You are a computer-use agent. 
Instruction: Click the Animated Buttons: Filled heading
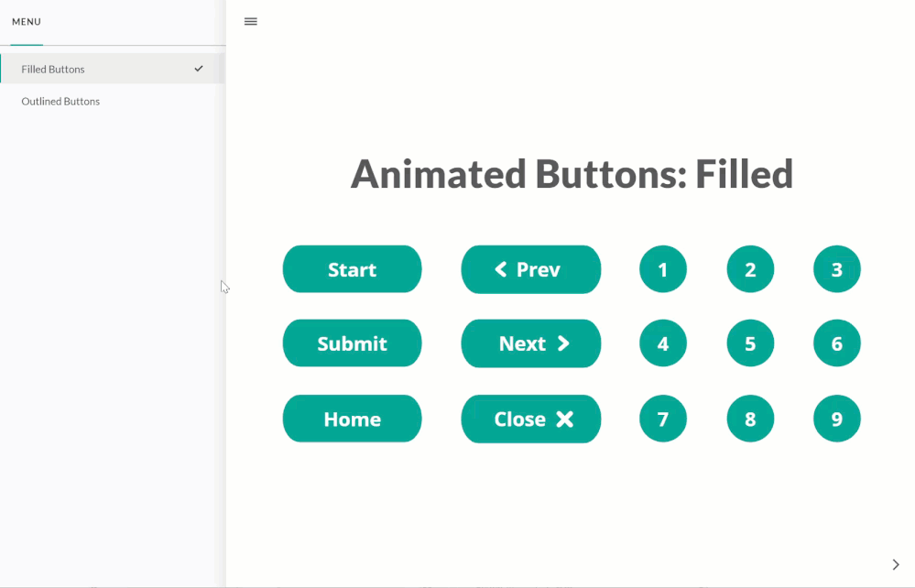572,174
